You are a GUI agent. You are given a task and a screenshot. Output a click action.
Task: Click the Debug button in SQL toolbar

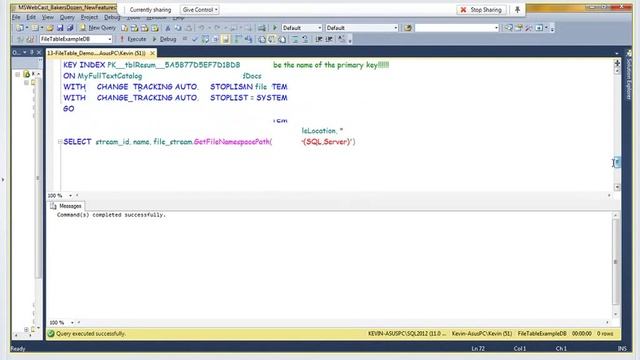[164, 39]
